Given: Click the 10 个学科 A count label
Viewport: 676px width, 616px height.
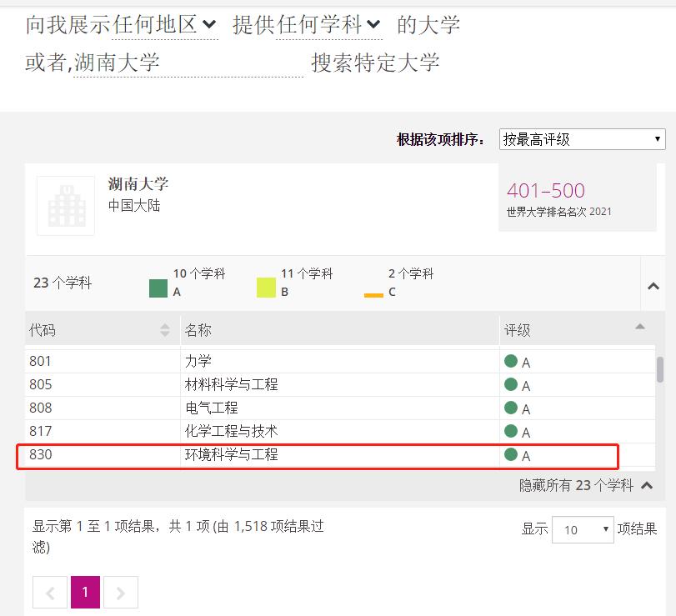Looking at the screenshot, I should click(199, 273).
